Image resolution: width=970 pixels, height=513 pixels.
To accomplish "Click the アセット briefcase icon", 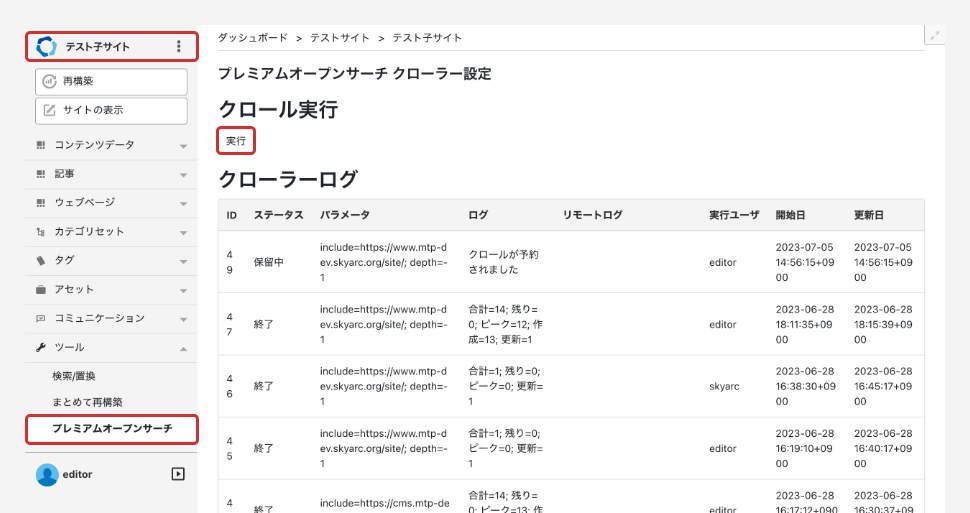I will (41, 290).
